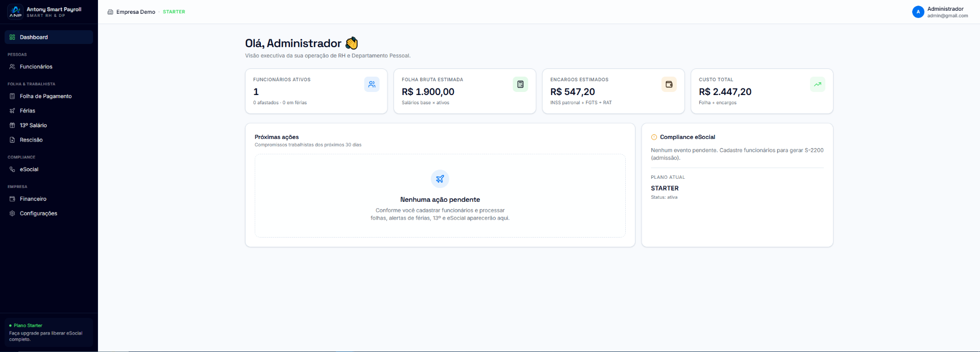
Task: Click the FOLHA & TRABALHISTA section label
Action: 31,84
